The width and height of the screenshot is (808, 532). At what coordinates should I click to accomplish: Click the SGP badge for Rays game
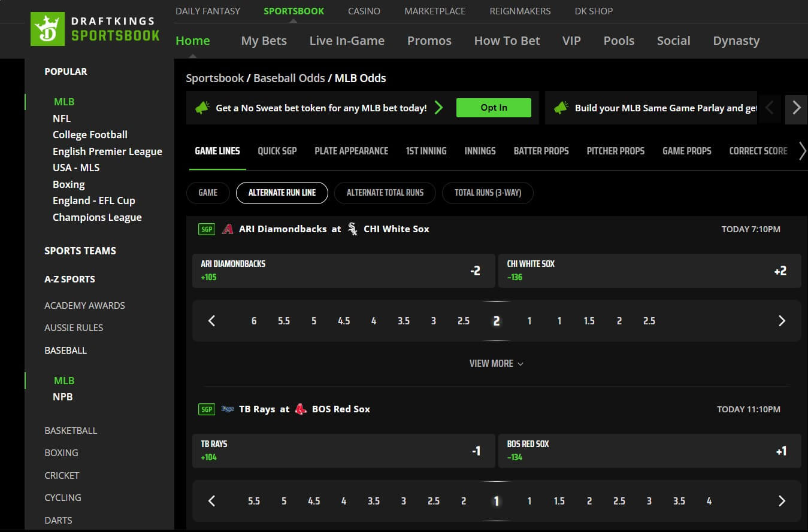point(207,409)
